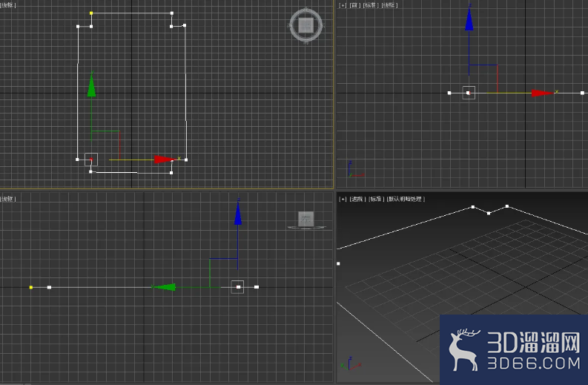Open the [+] menu in the Front viewport
This screenshot has width=588, height=385.
point(343,5)
